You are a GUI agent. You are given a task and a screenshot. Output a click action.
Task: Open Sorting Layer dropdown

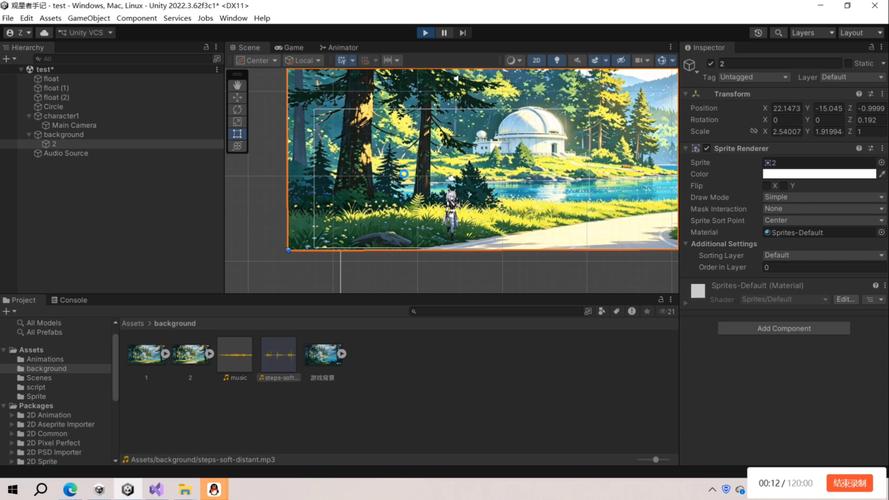tap(823, 255)
